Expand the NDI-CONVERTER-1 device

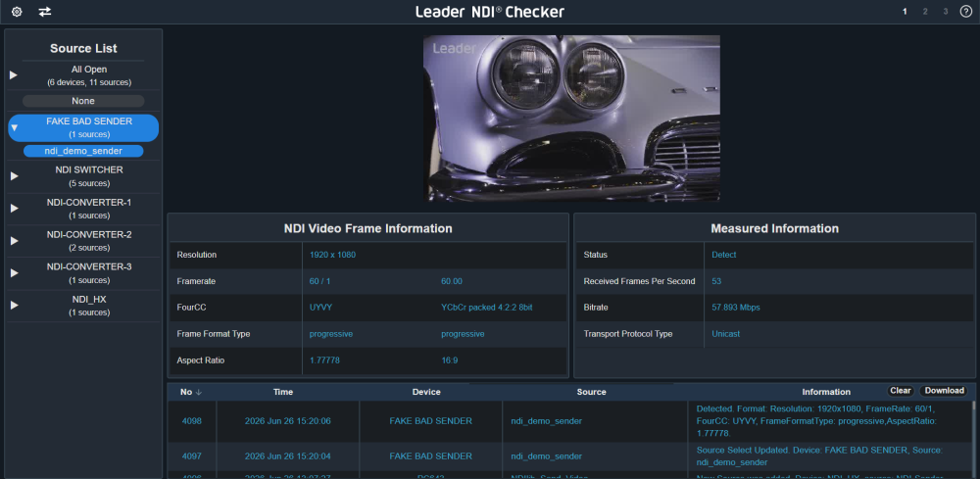click(14, 209)
